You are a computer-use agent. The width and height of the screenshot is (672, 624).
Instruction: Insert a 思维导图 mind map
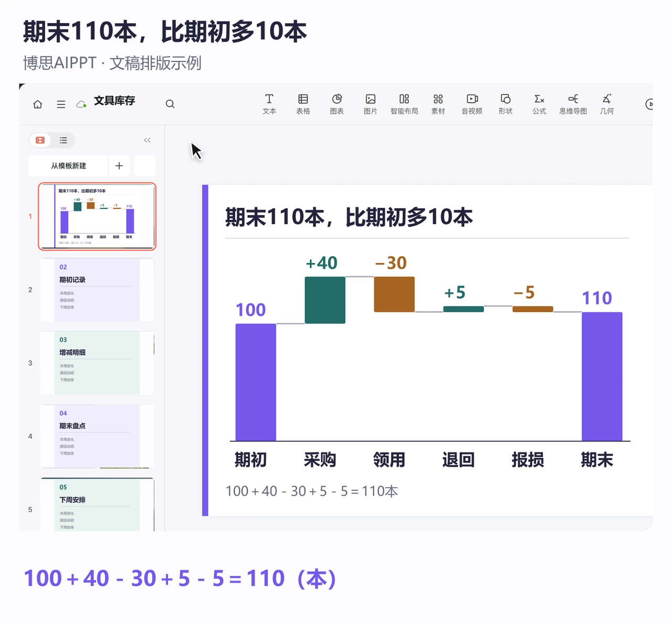click(x=573, y=104)
